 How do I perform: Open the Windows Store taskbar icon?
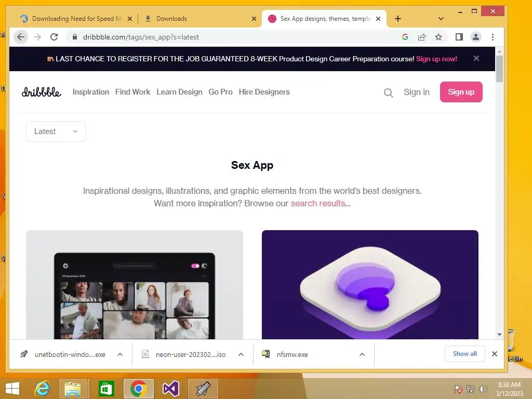[106, 389]
